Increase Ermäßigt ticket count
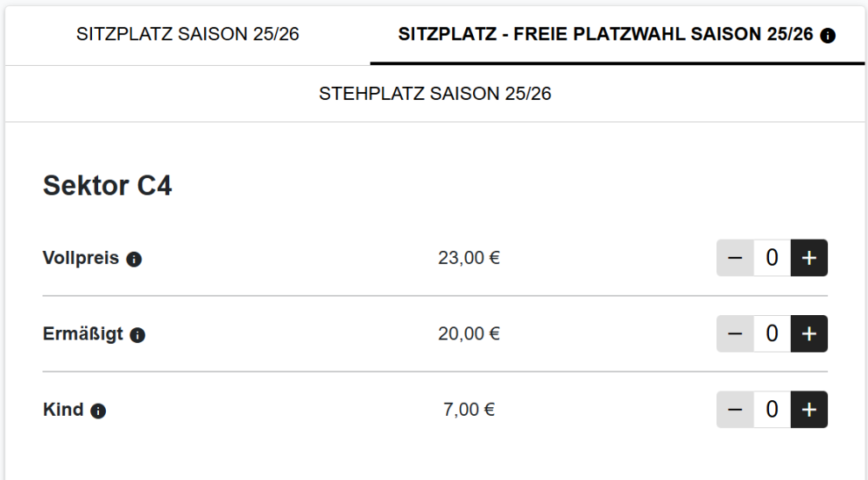This screenshot has width=868, height=480. click(x=809, y=334)
